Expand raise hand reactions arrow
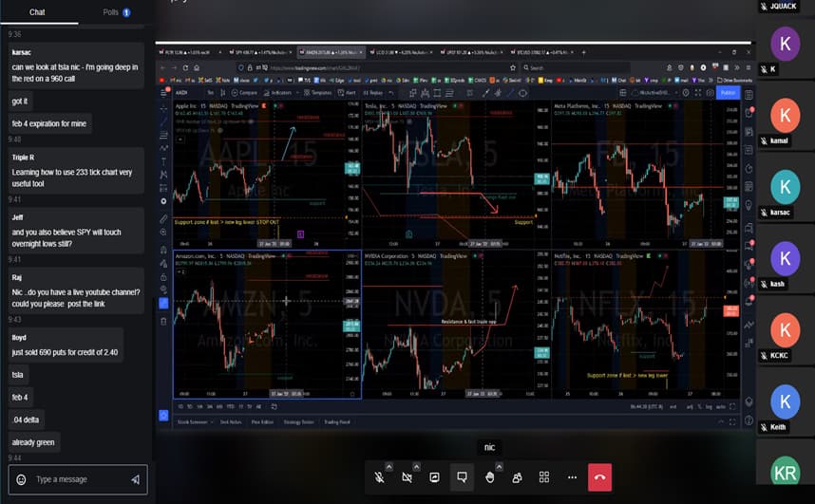The width and height of the screenshot is (815, 504). tap(499, 467)
